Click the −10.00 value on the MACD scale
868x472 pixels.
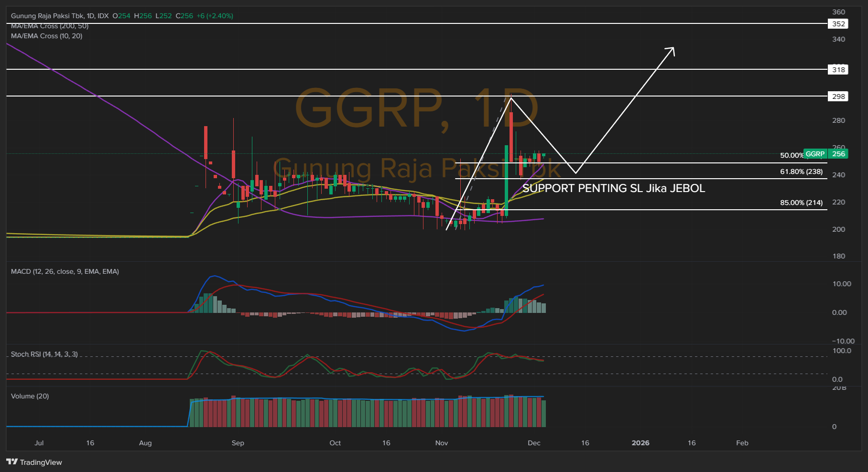point(843,341)
